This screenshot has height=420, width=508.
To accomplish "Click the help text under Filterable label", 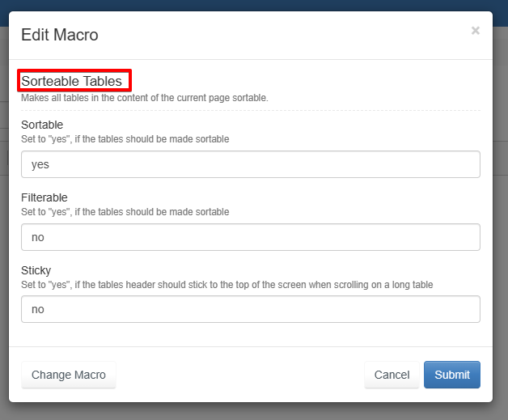I will click(125, 212).
